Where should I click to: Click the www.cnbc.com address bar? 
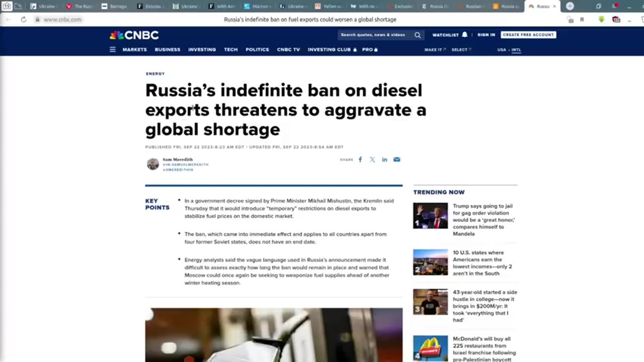(x=62, y=20)
